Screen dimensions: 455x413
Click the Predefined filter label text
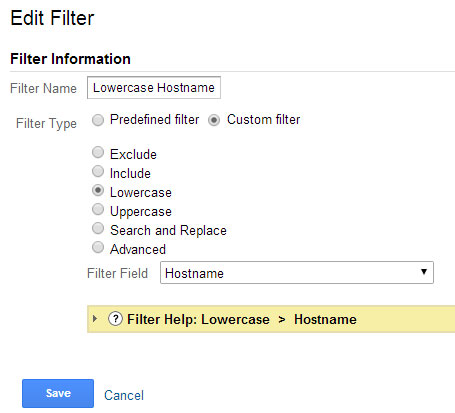coord(155,119)
